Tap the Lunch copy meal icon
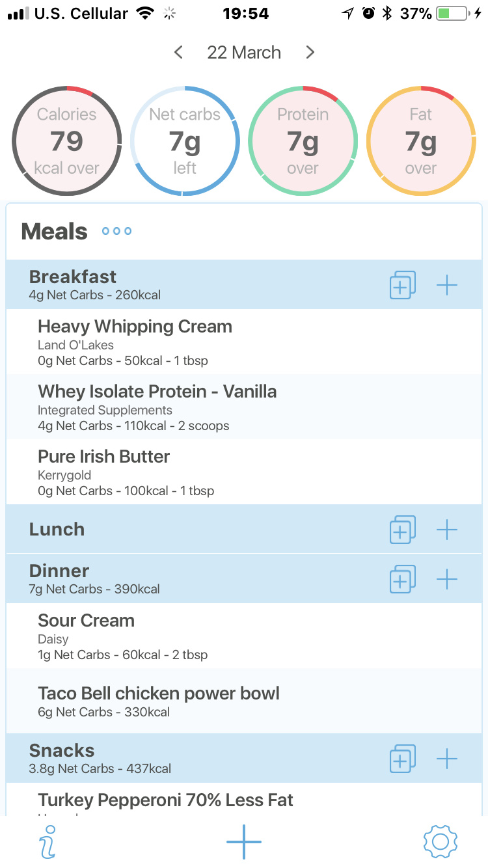 tap(402, 530)
